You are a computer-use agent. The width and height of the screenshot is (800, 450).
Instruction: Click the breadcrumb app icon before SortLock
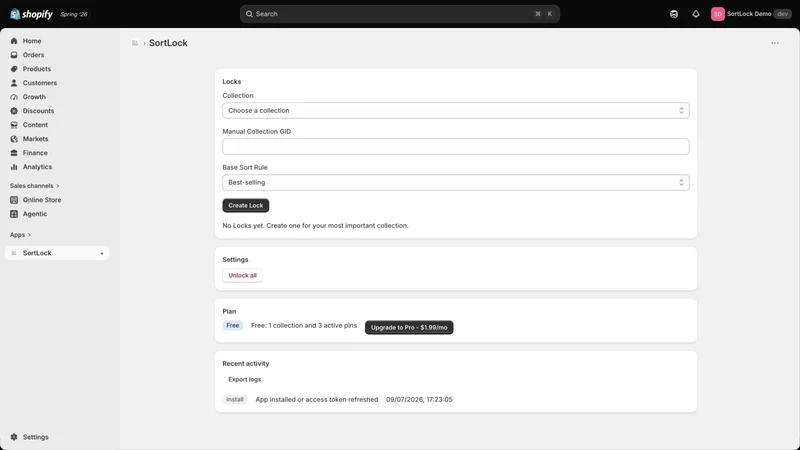click(x=135, y=43)
